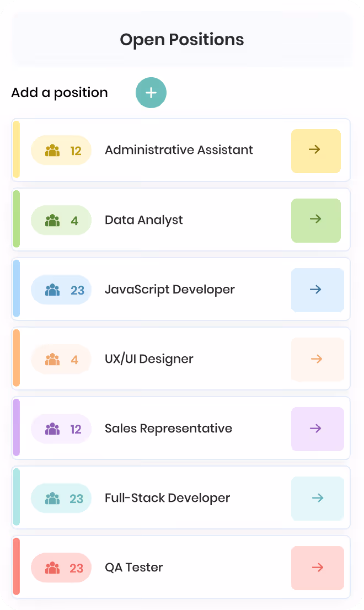Click the QA Tester applicants badge

(x=61, y=568)
